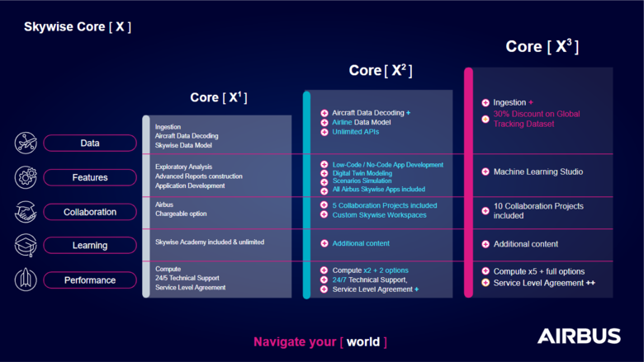Expand the plus beside Digital Twin Modeling
The image size is (644, 362).
click(x=324, y=173)
